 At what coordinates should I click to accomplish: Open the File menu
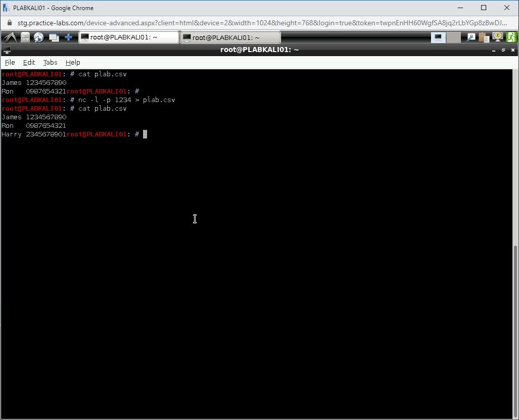coord(10,62)
